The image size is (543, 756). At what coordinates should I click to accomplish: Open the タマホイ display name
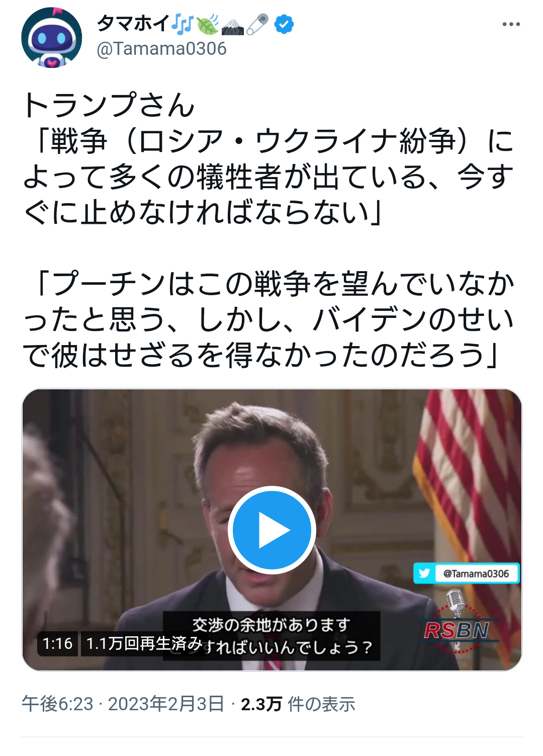coord(133,24)
